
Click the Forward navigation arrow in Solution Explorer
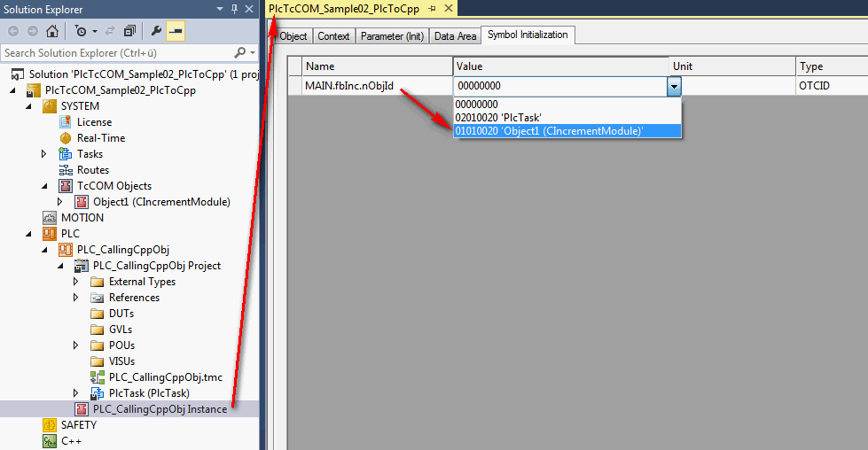(33, 32)
